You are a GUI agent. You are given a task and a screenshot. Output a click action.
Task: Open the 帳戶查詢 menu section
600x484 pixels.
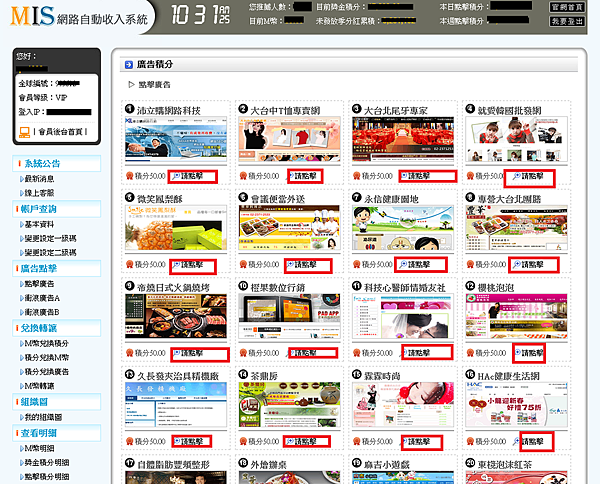tap(57, 209)
